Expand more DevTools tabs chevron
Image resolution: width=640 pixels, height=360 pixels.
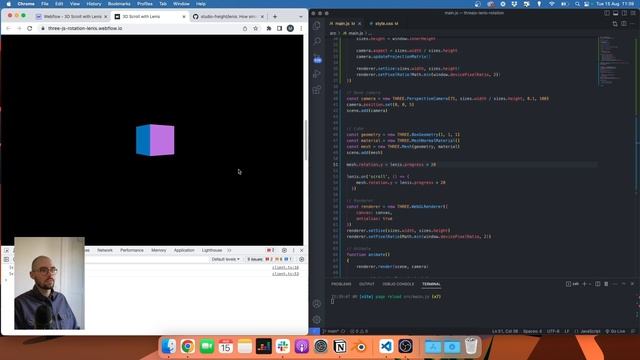coord(229,250)
